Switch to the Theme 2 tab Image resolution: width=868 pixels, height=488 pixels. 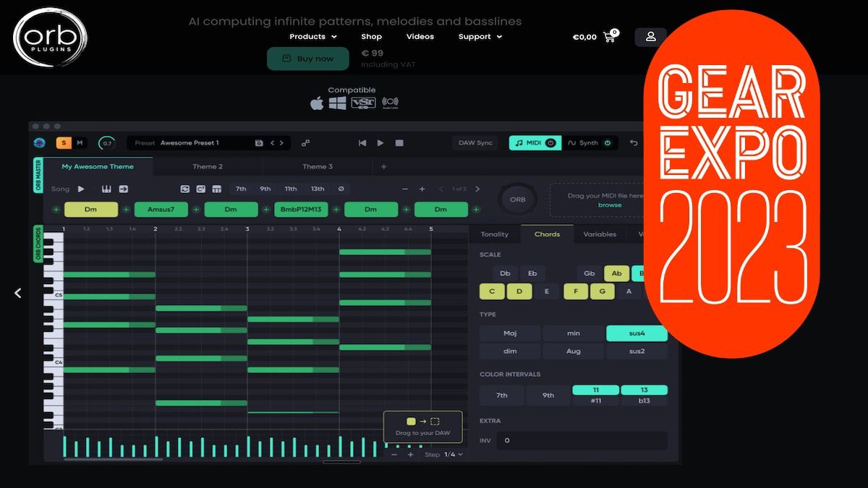tap(208, 166)
